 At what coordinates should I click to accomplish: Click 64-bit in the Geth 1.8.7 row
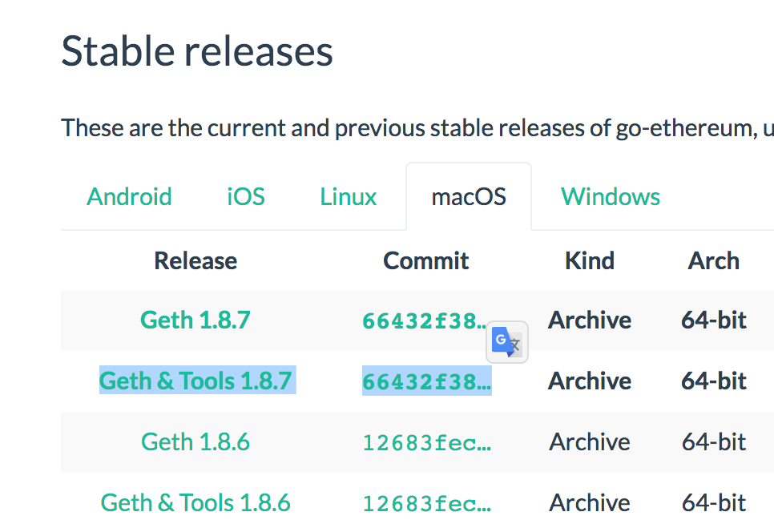coord(714,320)
